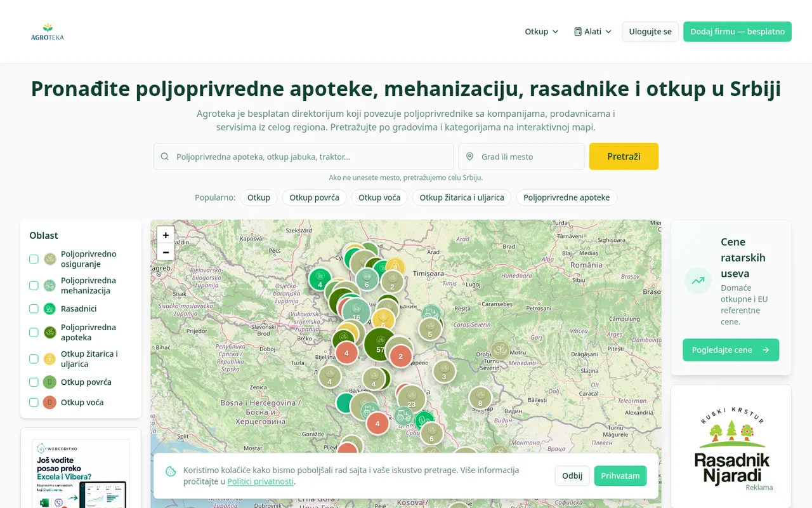Screen dimensions: 812x508
Task: Select popular tag Otkup žitarica i uljarica
Action: click(x=462, y=197)
